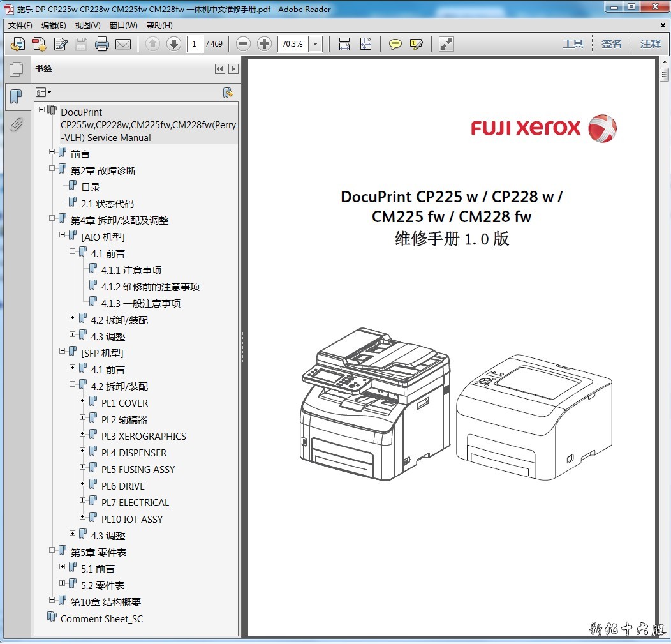Open the 视图(V) menu

click(87, 26)
